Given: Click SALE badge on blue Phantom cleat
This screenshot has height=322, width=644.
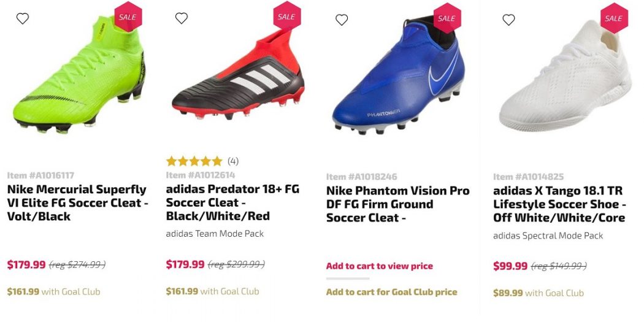Looking at the screenshot, I should point(447,18).
